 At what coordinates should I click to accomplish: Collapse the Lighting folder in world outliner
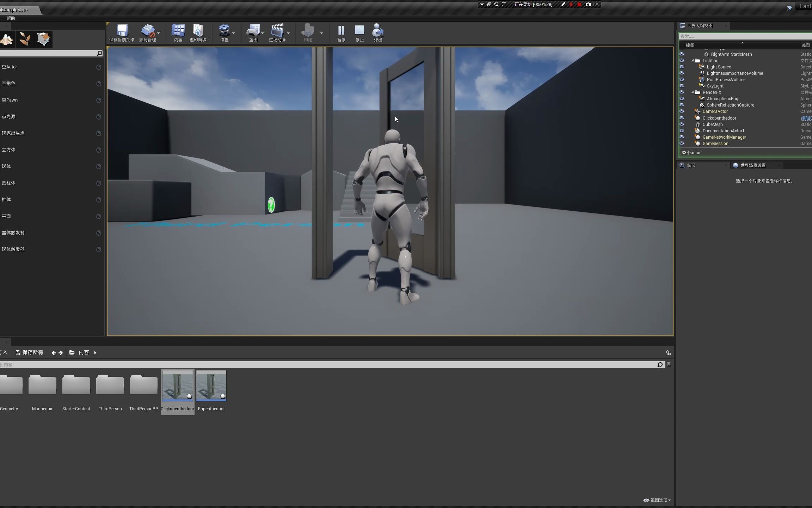[x=692, y=60]
